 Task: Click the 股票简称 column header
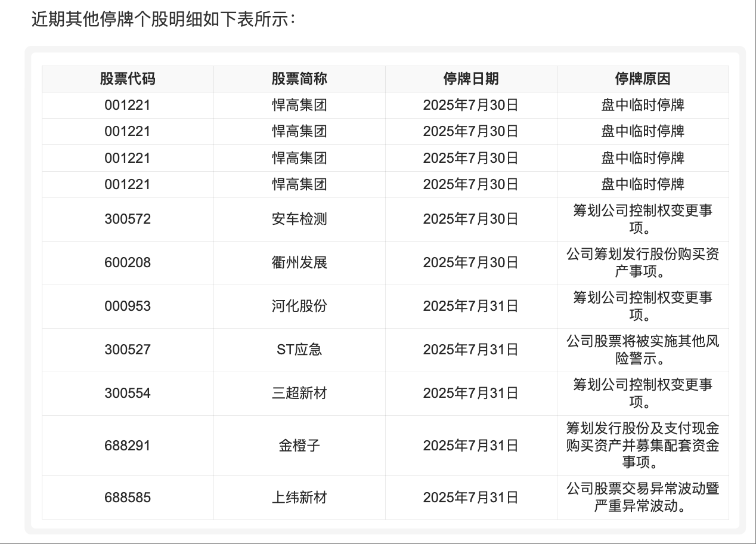299,79
